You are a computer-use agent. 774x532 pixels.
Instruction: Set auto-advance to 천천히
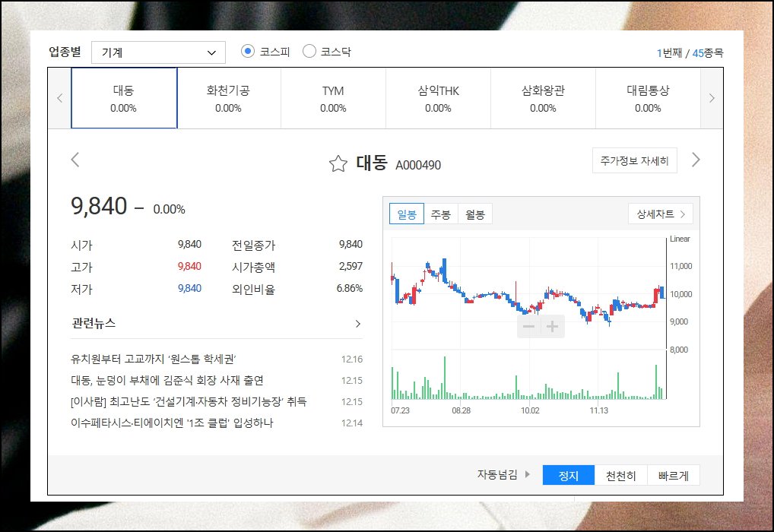tap(621, 475)
